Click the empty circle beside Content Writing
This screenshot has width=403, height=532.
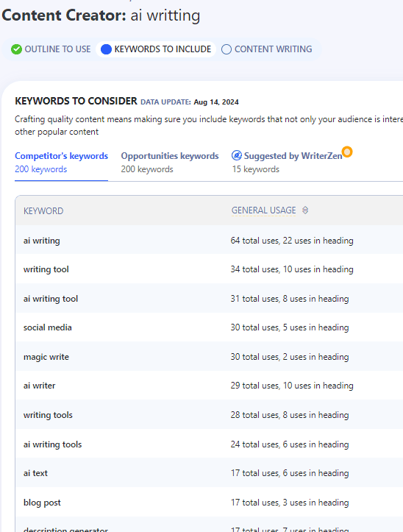[227, 49]
